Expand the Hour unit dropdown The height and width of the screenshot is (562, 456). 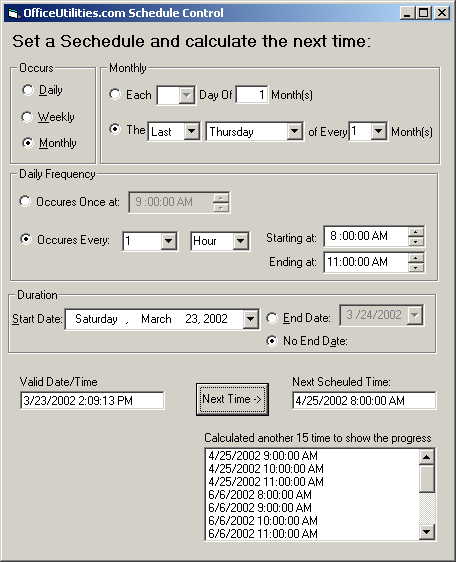click(x=241, y=241)
